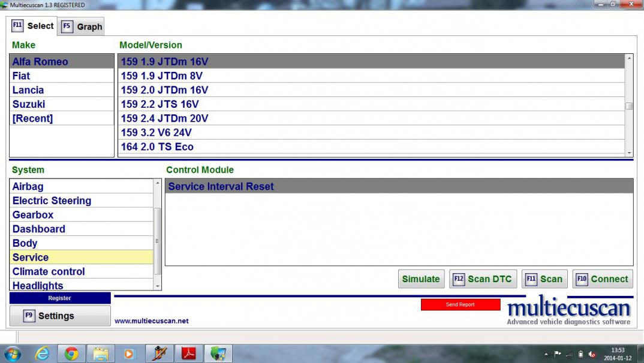Choose Dashboard in the System list
This screenshot has width=644, height=363.
[82, 229]
